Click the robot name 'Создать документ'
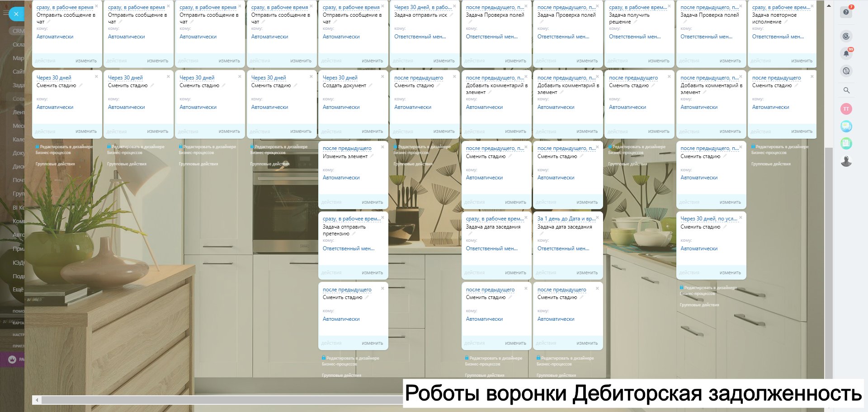The image size is (868, 412). click(344, 85)
